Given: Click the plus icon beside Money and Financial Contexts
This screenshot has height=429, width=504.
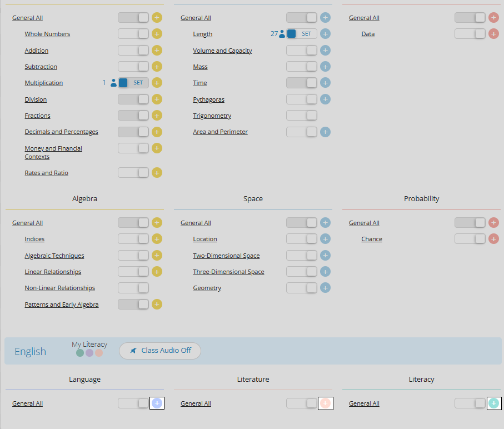Looking at the screenshot, I should point(157,148).
